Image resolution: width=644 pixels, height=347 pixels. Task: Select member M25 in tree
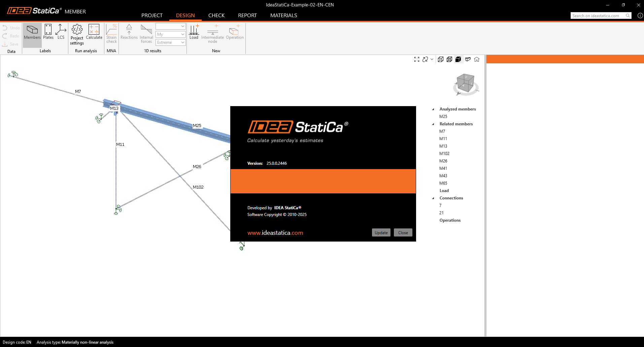coord(443,117)
